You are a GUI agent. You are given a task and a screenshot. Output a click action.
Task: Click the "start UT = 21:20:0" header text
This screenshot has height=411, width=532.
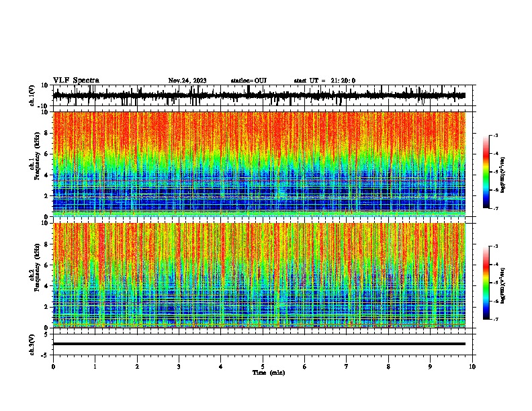click(x=324, y=81)
